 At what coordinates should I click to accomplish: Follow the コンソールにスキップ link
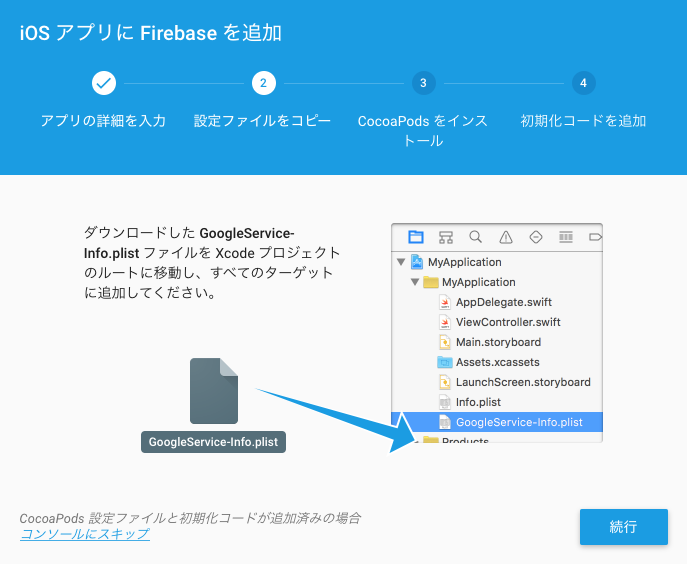[x=85, y=534]
